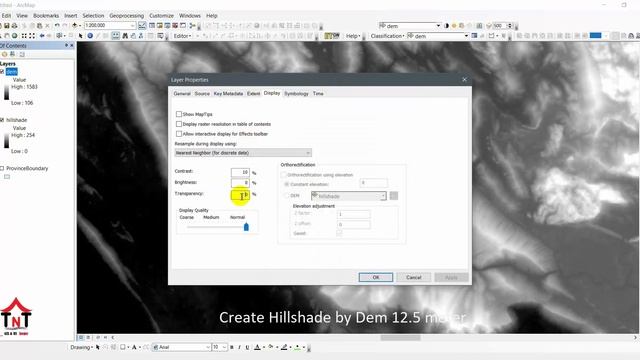Viewport: 640px width, 360px height.
Task: Toggle visibility of the hillshade layer
Action: click(x=2, y=120)
